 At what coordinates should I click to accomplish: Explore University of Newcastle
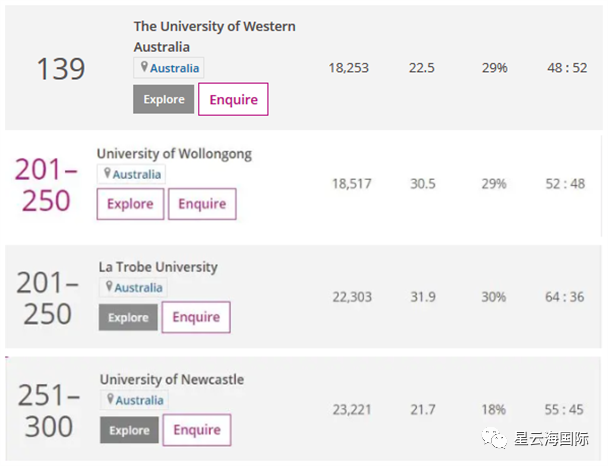click(129, 430)
